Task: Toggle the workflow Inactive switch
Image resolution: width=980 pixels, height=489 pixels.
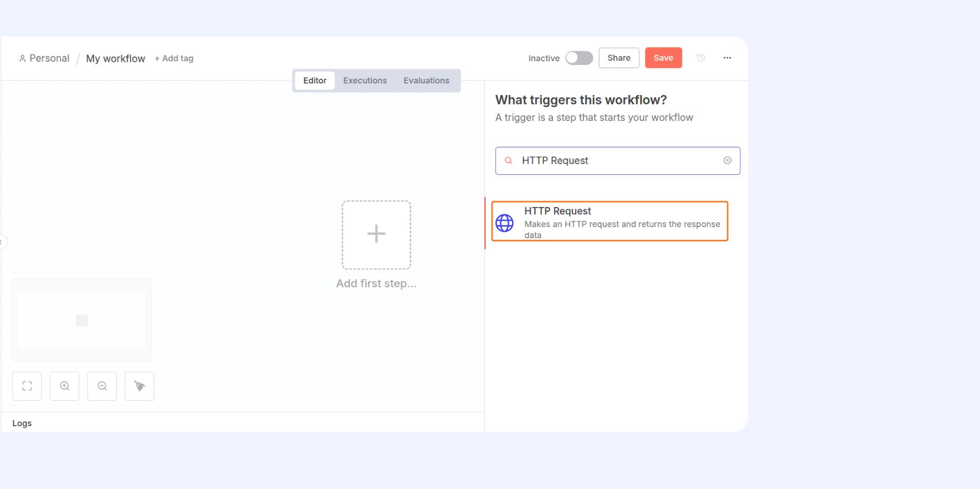Action: [579, 58]
